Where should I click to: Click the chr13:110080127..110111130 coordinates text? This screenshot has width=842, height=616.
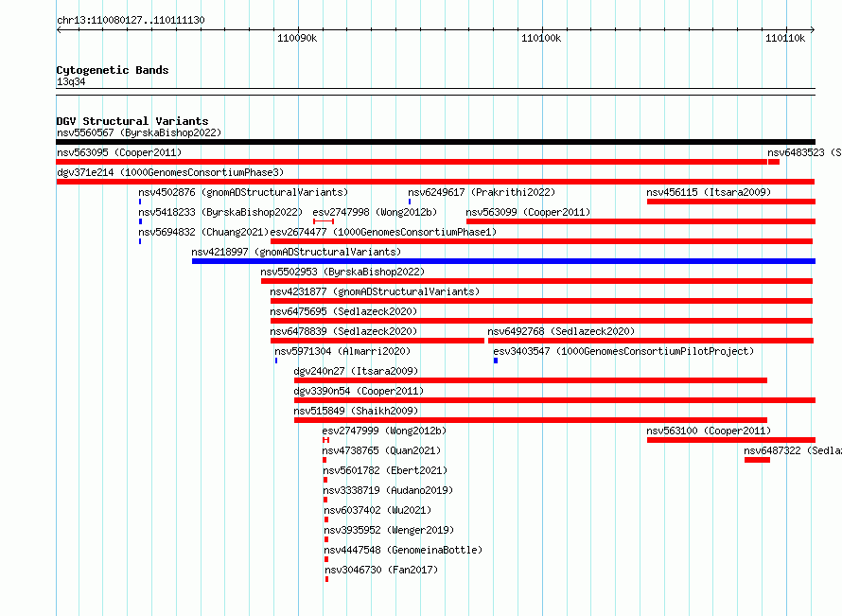tap(131, 21)
